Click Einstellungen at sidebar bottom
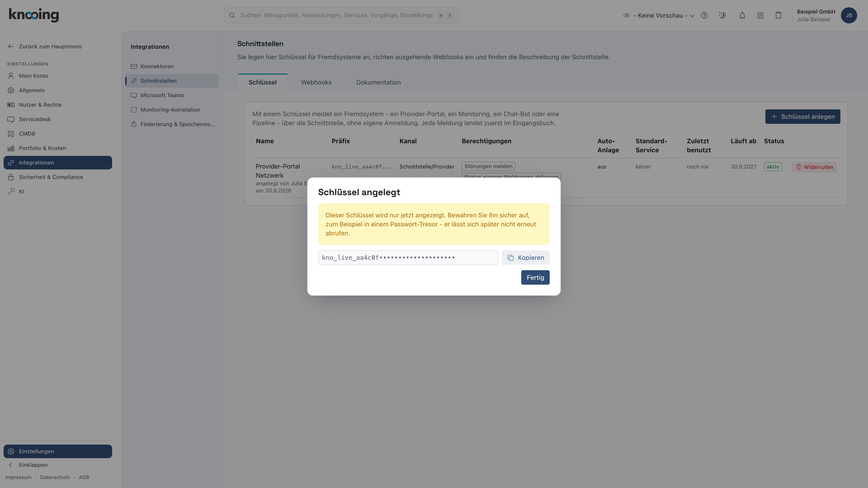This screenshot has width=868, height=488. (x=58, y=451)
